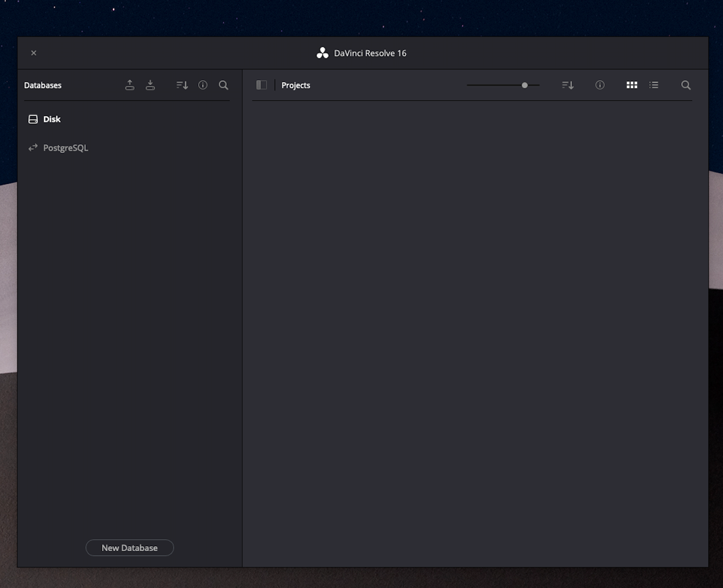Switch projects to list view
This screenshot has height=588, width=723.
654,85
